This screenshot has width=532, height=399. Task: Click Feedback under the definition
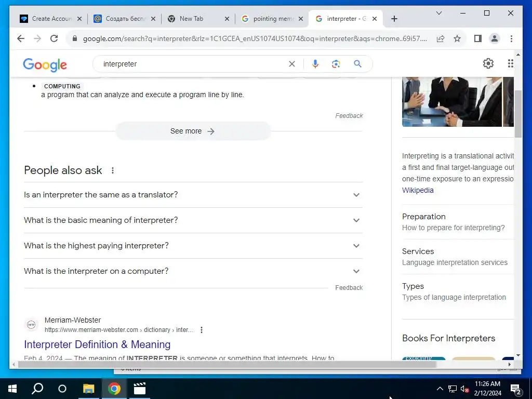(349, 116)
